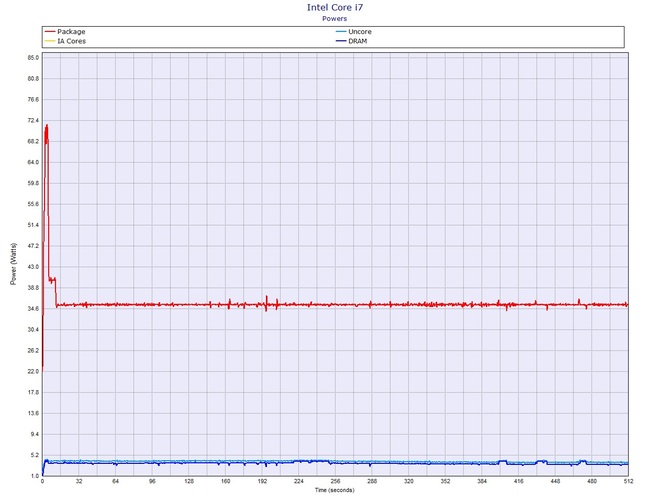Click the 128 x-axis tick label
The width and height of the screenshot is (670, 502).
[189, 481]
